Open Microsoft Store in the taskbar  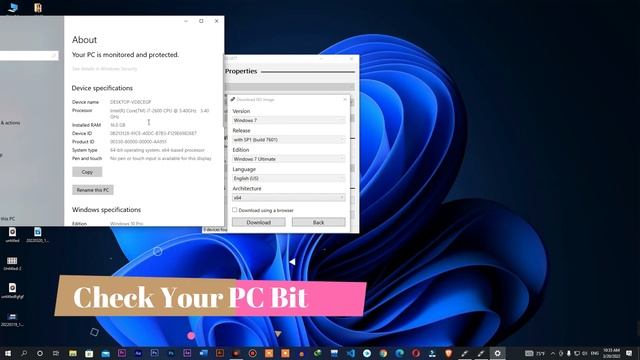click(x=89, y=353)
